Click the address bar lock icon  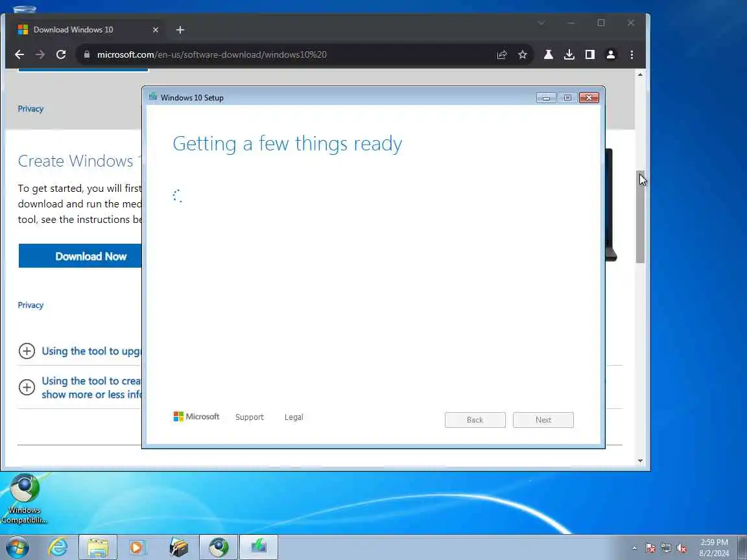coord(87,54)
